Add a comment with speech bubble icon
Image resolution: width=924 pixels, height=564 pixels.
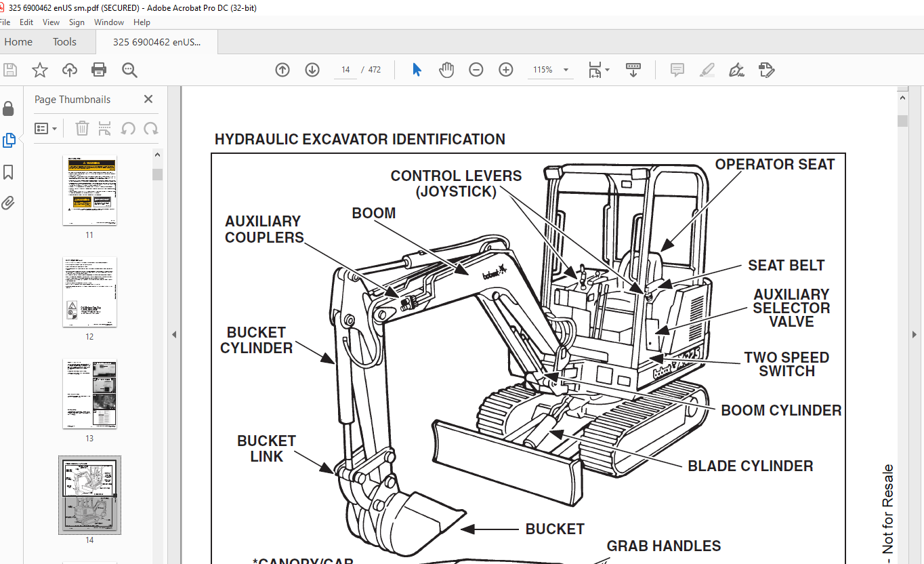677,70
